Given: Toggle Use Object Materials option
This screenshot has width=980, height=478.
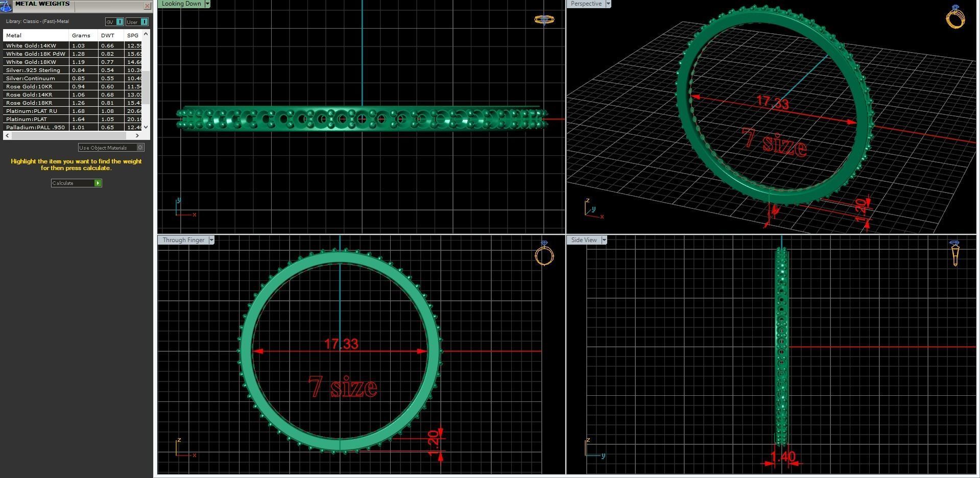Looking at the screenshot, I should pyautogui.click(x=111, y=148).
